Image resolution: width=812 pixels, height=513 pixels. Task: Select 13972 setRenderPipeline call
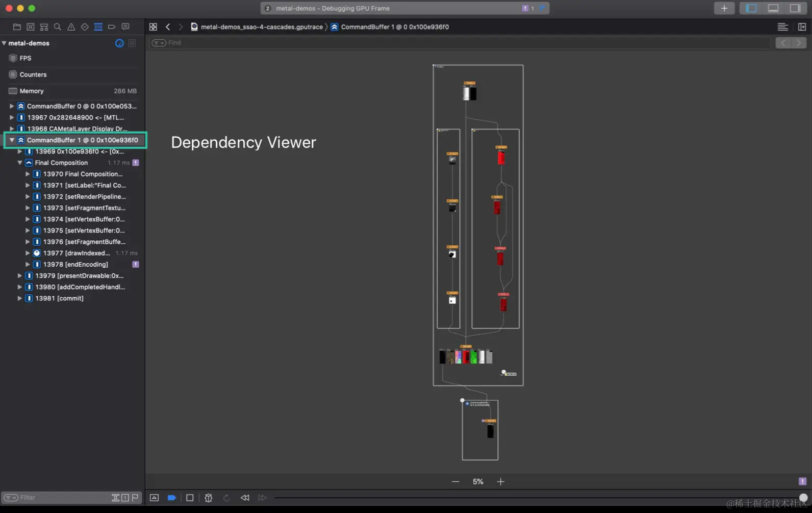84,196
